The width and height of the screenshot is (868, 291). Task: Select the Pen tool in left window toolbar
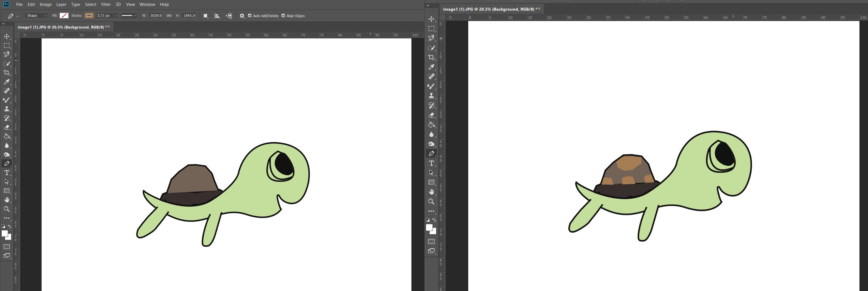[7, 164]
